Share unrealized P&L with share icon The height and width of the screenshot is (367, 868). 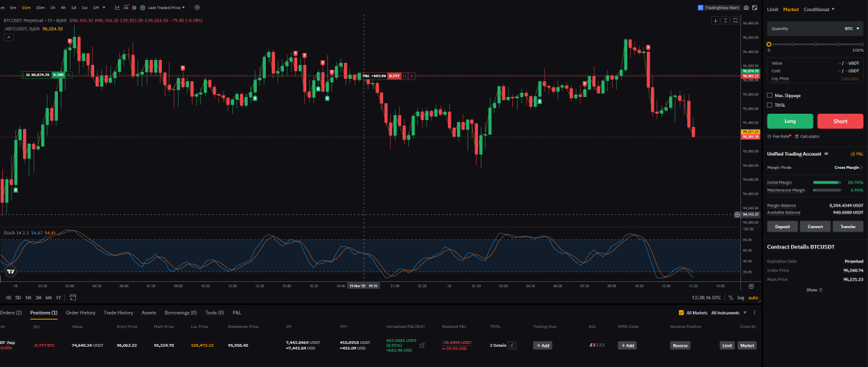(x=422, y=345)
